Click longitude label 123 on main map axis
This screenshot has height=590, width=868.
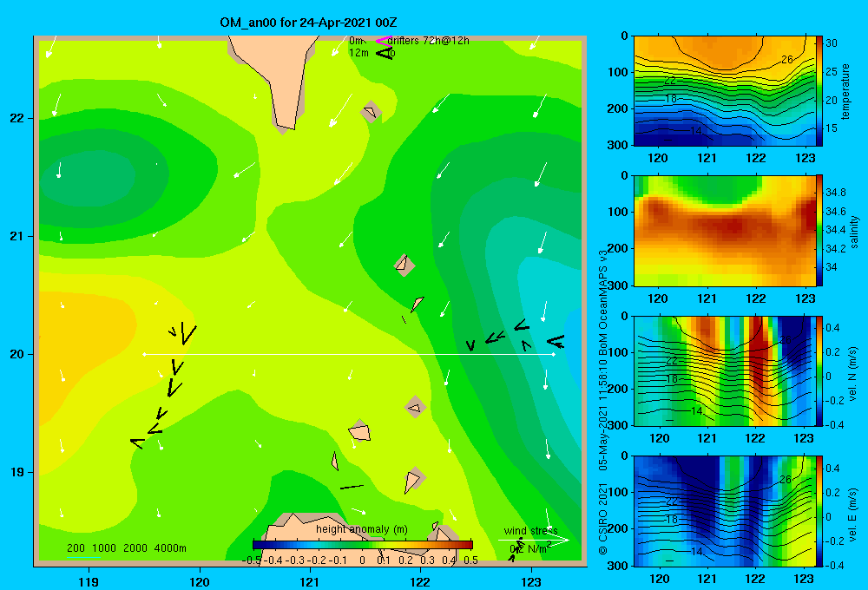point(531,581)
